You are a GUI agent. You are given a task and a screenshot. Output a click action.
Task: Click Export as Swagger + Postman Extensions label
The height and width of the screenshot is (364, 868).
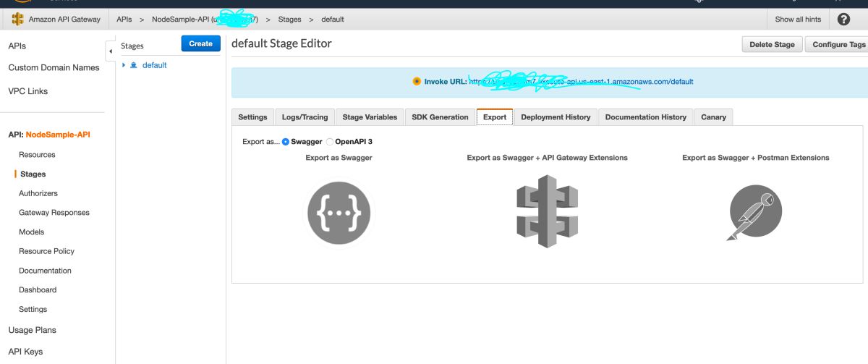click(756, 158)
